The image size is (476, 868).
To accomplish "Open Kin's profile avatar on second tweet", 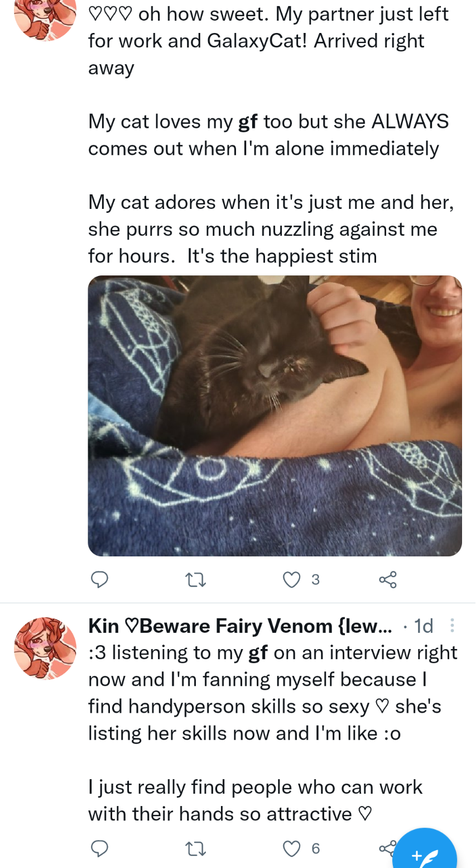I will point(45,648).
